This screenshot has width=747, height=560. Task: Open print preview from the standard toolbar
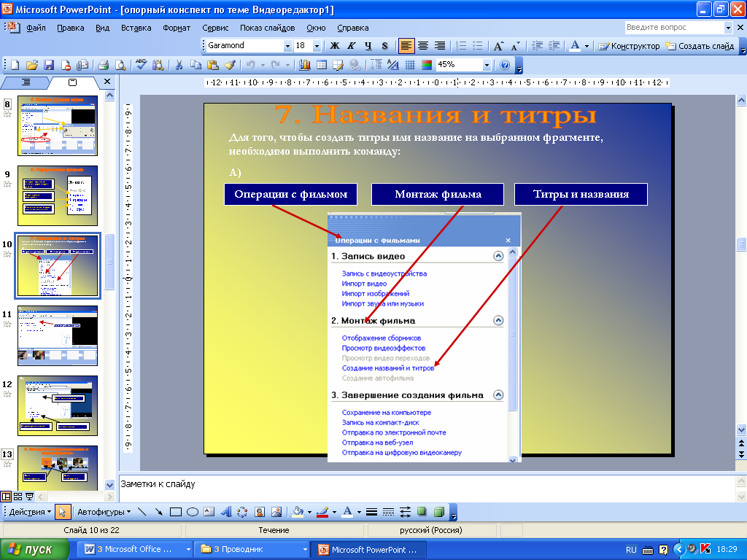click(120, 65)
